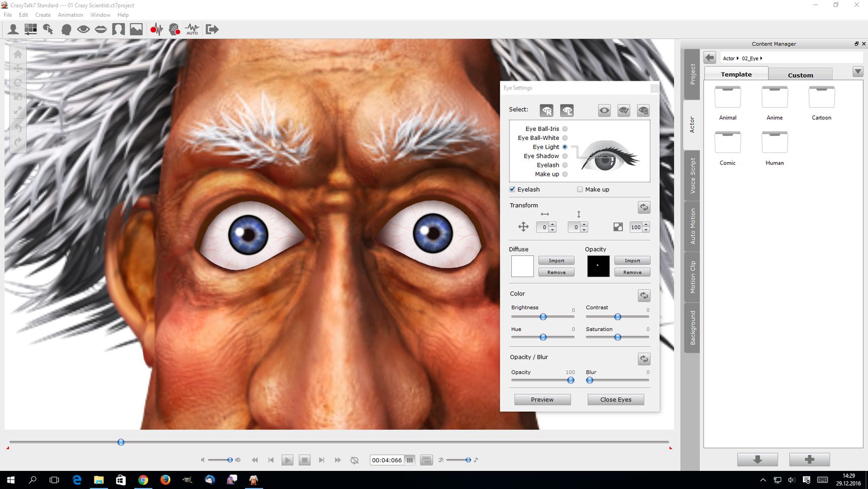Toggle loop playback icon
The width and height of the screenshot is (868, 489).
[354, 460]
